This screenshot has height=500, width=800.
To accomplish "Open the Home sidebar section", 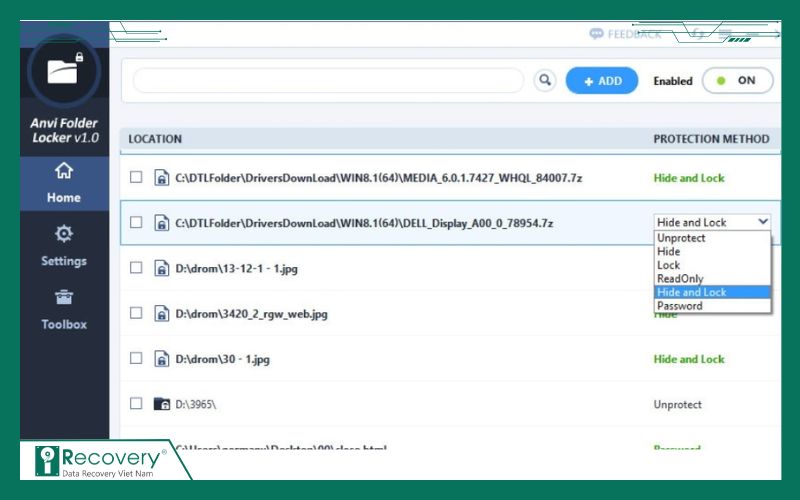I will pos(64,183).
